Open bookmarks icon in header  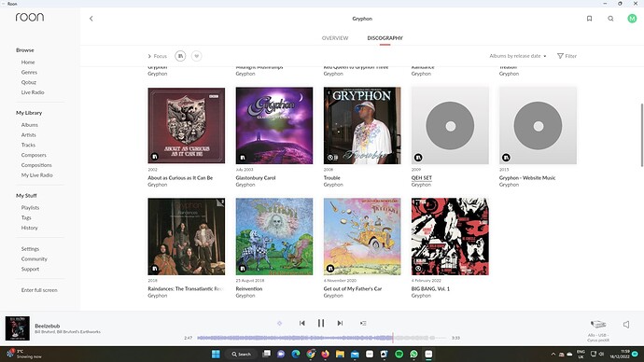click(x=589, y=19)
